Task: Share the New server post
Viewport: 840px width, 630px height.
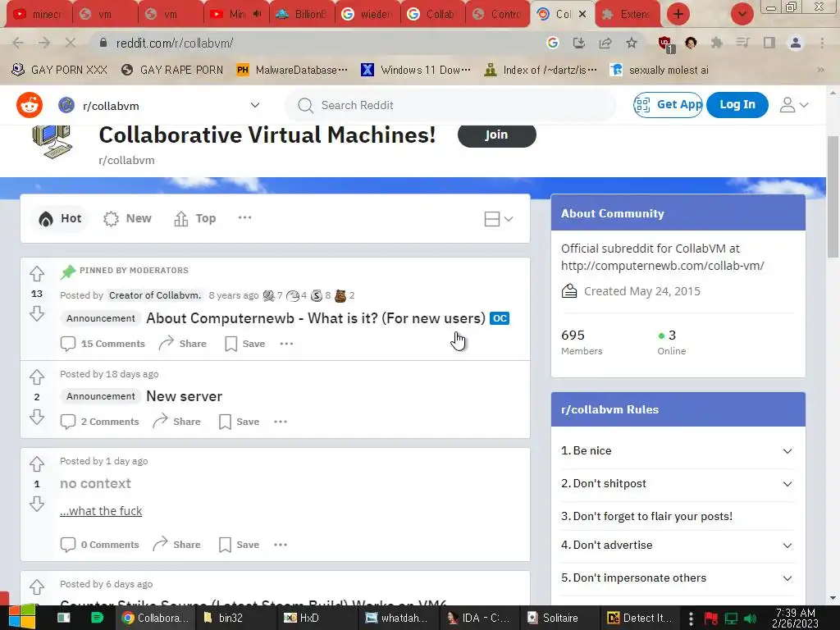Action: (x=177, y=422)
